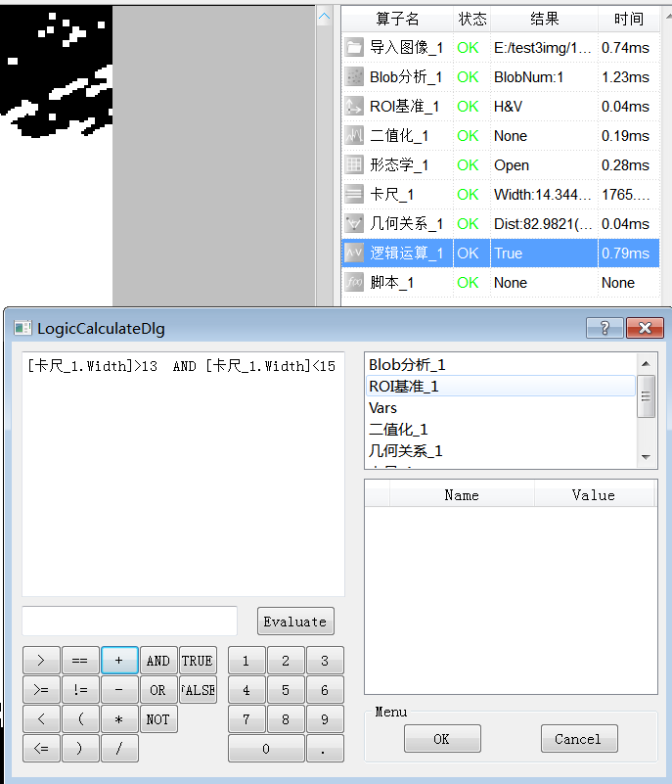Image resolution: width=672 pixels, height=784 pixels.
Task: Click scroll-down arrow in operator source list
Action: click(x=646, y=457)
